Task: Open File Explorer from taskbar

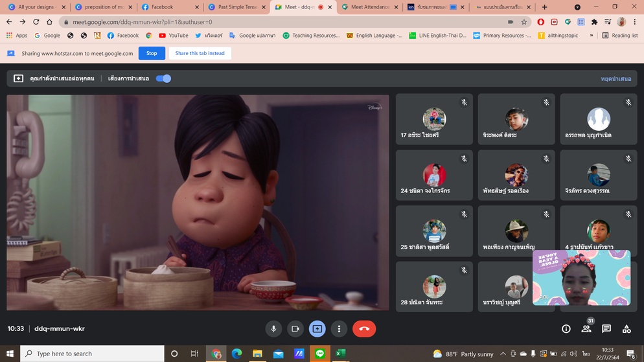Action: coord(257,354)
